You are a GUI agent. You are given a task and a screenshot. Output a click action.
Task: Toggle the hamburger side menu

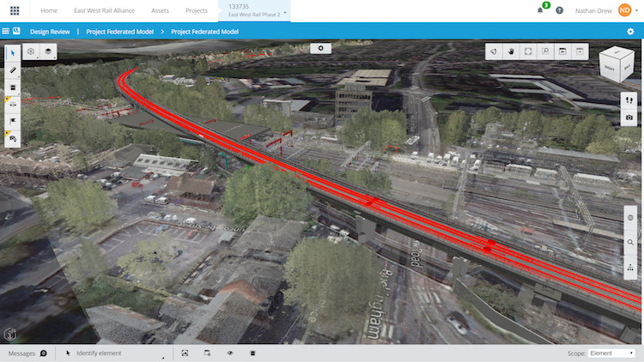pos(6,31)
